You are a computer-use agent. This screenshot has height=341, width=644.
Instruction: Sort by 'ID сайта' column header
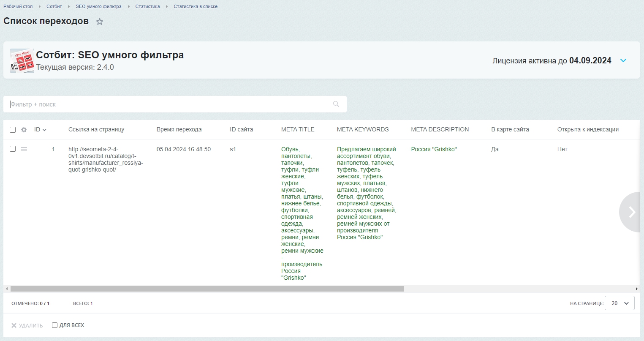[241, 130]
